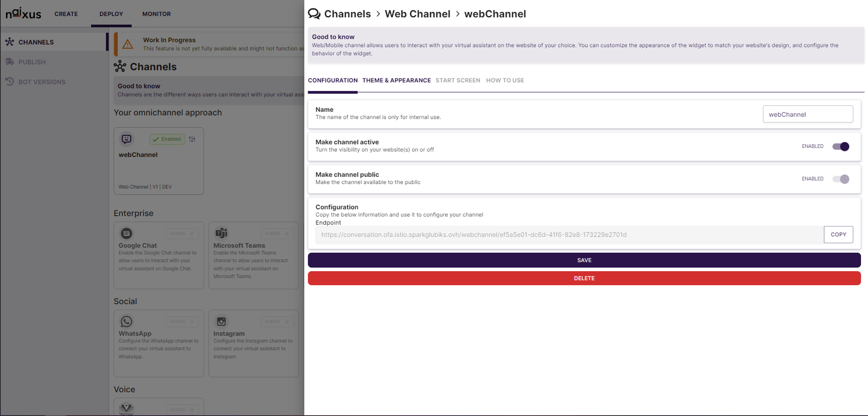The width and height of the screenshot is (868, 416).
Task: Click the Microsoft Teams icon
Action: (221, 233)
